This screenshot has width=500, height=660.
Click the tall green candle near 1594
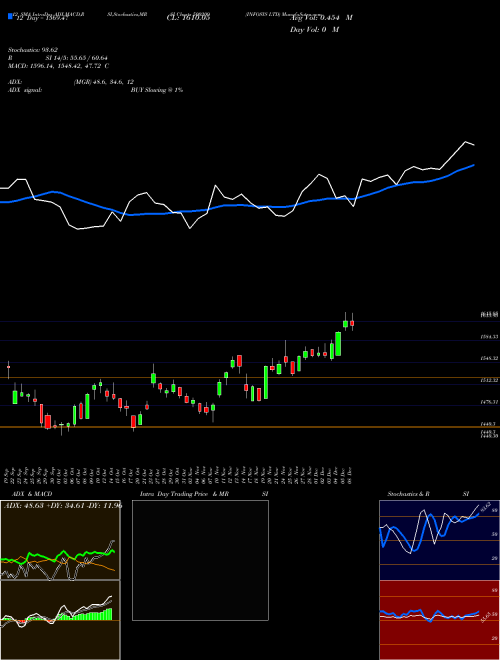[x=338, y=344]
